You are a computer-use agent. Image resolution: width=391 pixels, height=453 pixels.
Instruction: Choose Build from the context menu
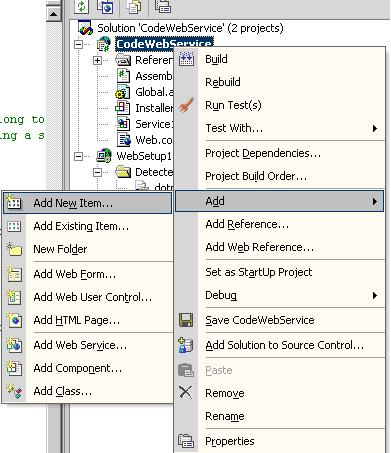coord(280,59)
